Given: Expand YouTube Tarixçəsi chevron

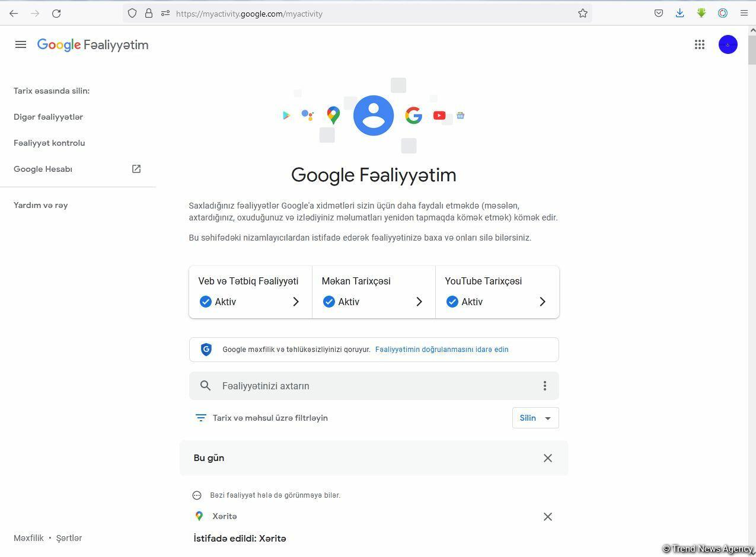Looking at the screenshot, I should click(x=543, y=302).
